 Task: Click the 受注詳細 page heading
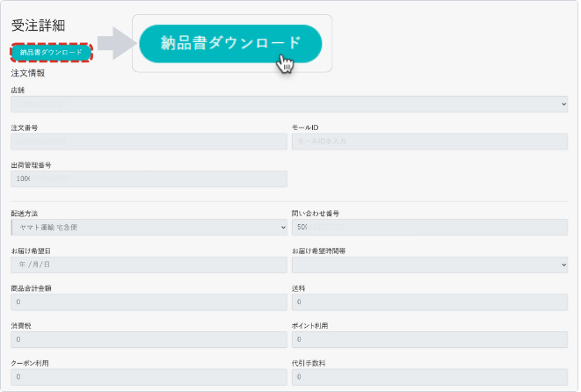tap(38, 25)
